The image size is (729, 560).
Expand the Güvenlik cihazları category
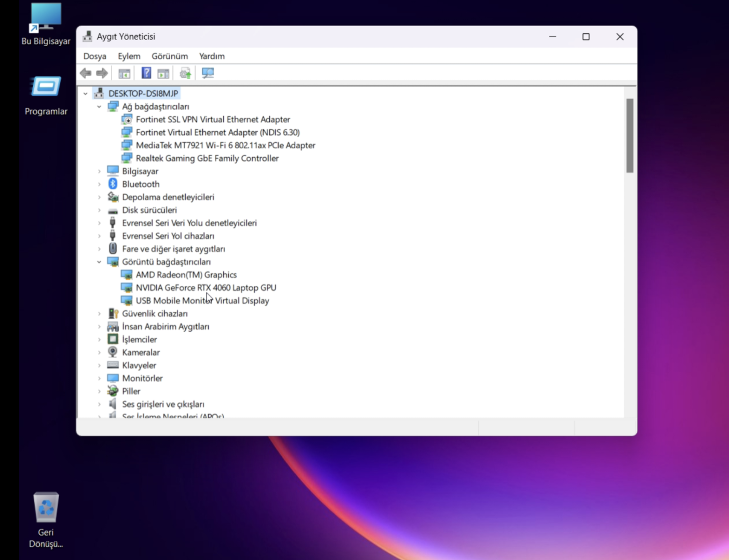[99, 314]
